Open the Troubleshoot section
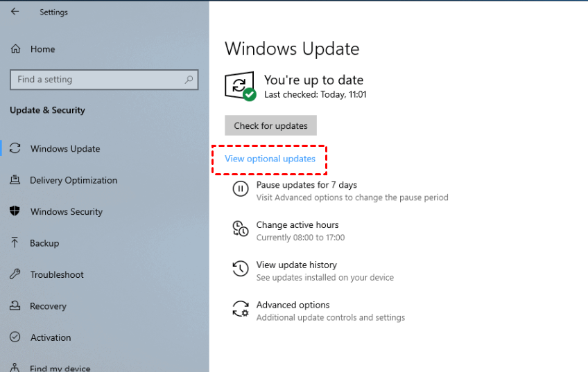This screenshot has height=372, width=588. 57,274
